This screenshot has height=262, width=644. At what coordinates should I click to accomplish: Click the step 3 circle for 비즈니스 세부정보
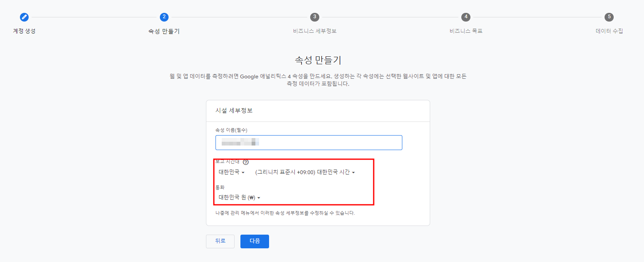(x=314, y=17)
